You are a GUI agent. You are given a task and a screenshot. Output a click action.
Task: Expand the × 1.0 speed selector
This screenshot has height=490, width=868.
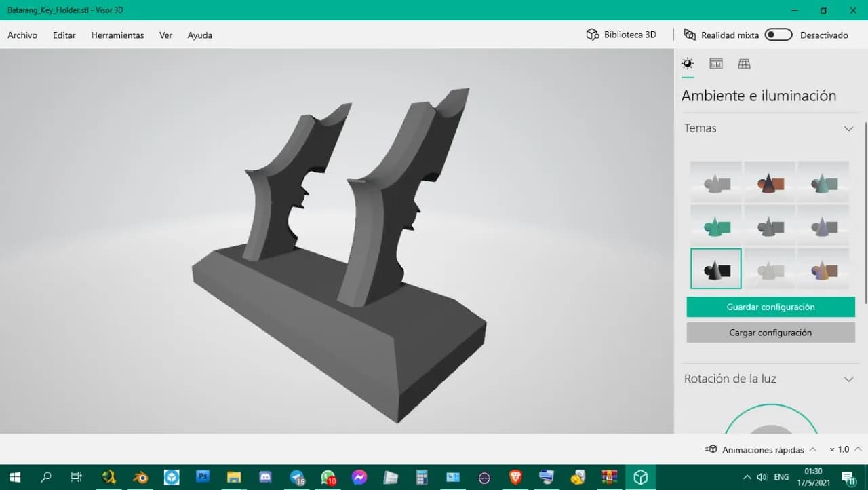pyautogui.click(x=846, y=450)
